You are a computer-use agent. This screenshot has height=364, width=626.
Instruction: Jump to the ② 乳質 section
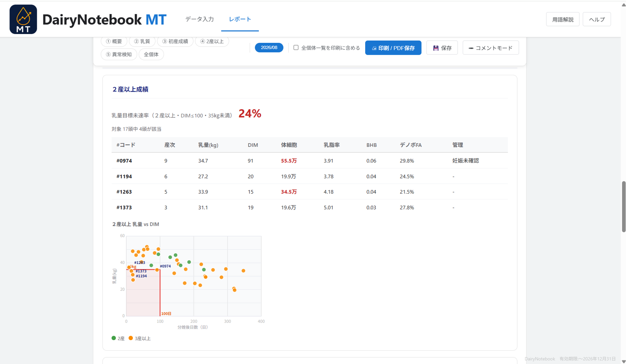142,41
